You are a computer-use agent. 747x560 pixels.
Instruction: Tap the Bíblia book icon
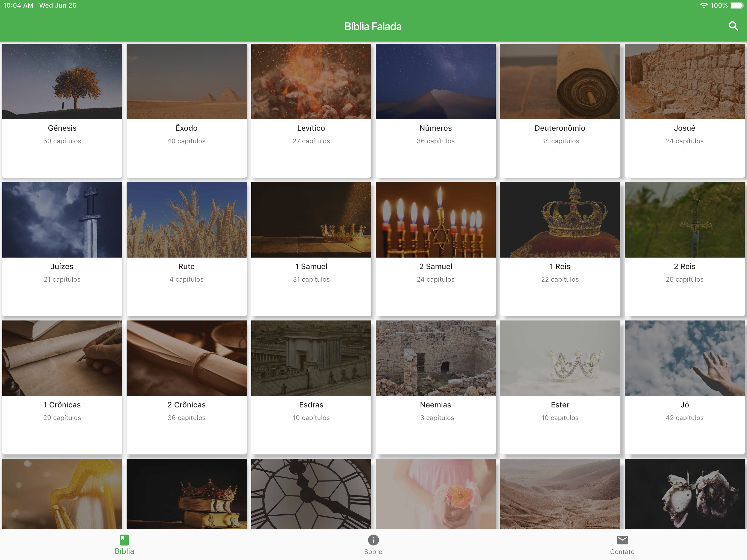click(124, 540)
